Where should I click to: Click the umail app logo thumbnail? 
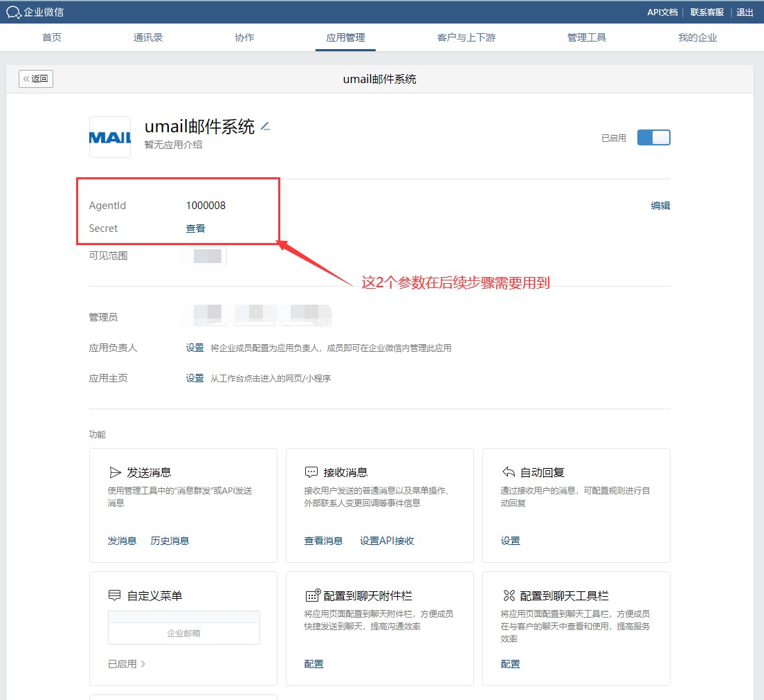110,137
